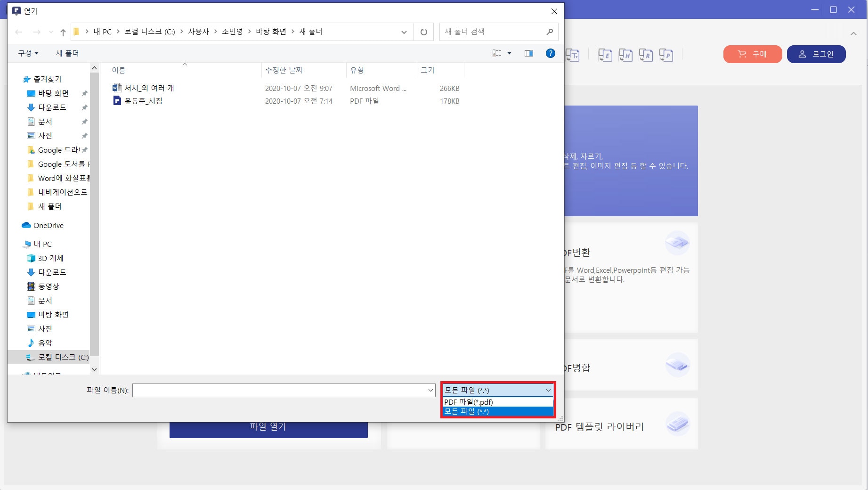Click the convert to HTML icon (H)
This screenshot has height=490, width=868.
tap(625, 55)
